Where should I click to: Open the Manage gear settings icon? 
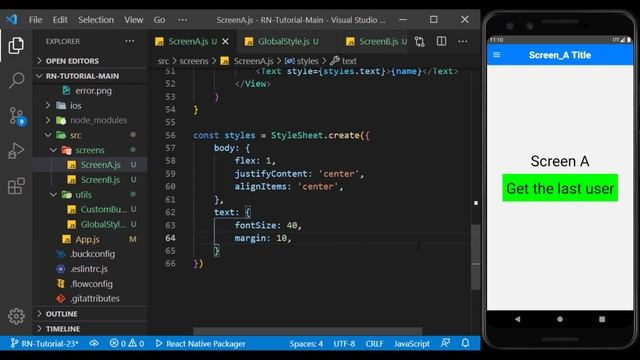(16, 316)
